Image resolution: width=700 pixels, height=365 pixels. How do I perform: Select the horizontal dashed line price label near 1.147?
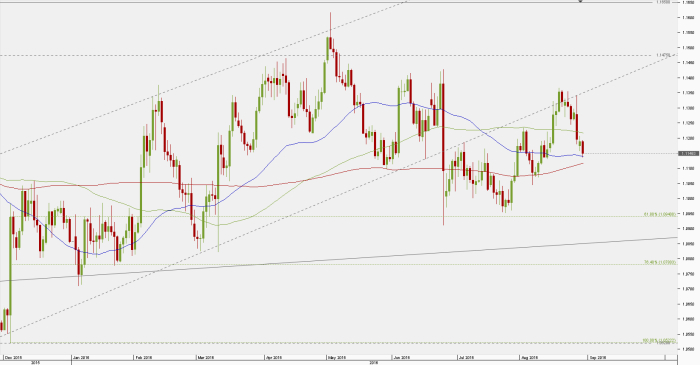click(663, 55)
